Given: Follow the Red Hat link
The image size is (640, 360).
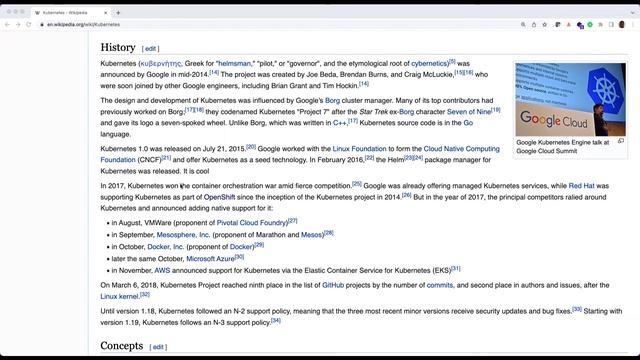Looking at the screenshot, I should point(581,186).
